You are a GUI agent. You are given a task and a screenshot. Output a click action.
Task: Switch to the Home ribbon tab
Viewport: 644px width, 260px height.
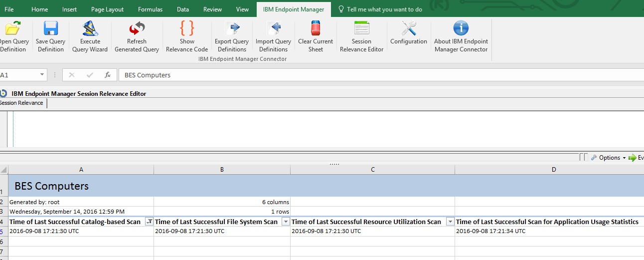click(40, 9)
